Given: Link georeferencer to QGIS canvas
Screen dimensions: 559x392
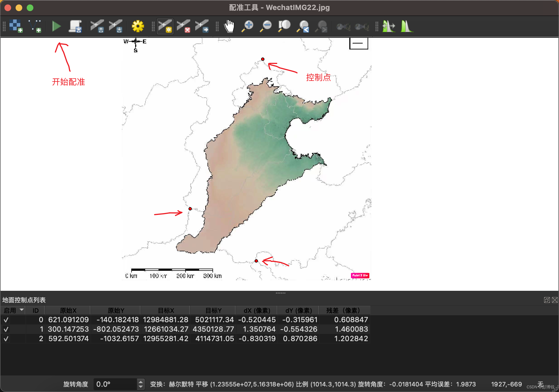Looking at the screenshot, I should [x=343, y=27].
